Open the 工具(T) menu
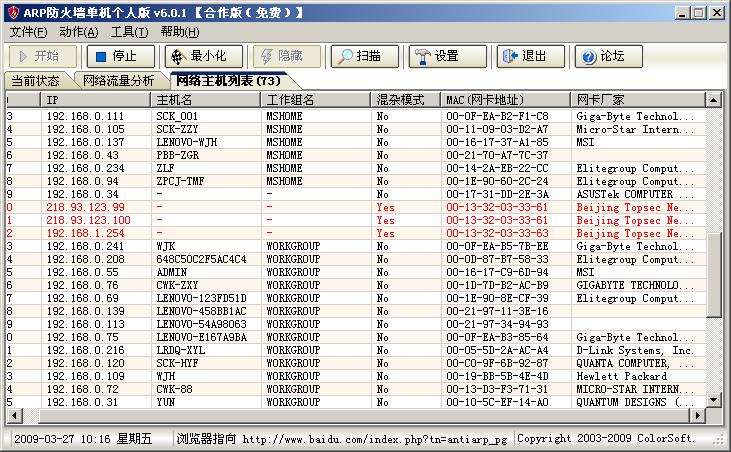The width and height of the screenshot is (731, 452). (x=129, y=32)
